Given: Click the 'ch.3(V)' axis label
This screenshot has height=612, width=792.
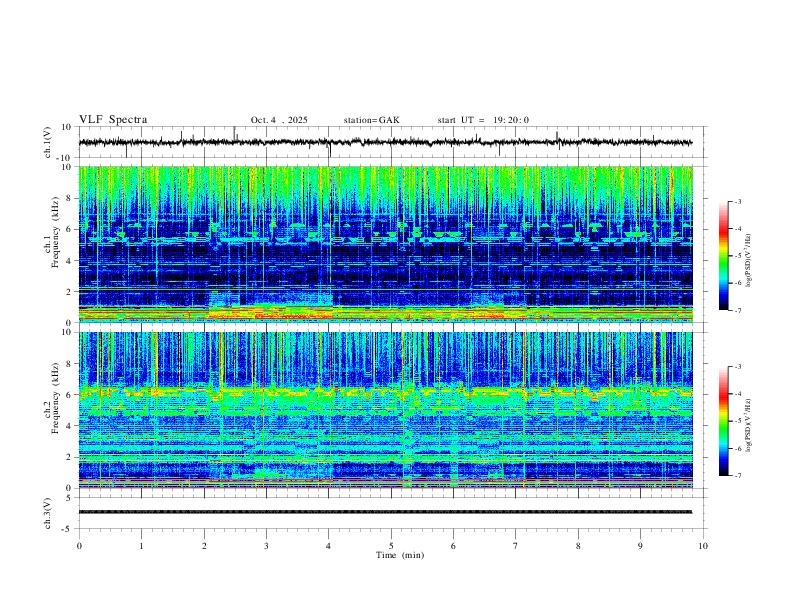Looking at the screenshot, I should (x=48, y=513).
